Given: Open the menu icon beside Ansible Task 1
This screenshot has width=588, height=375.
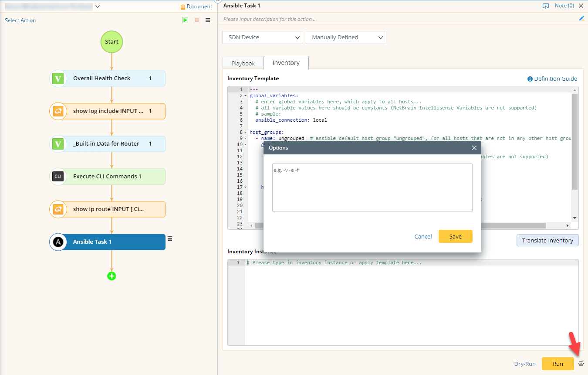Looking at the screenshot, I should [170, 239].
